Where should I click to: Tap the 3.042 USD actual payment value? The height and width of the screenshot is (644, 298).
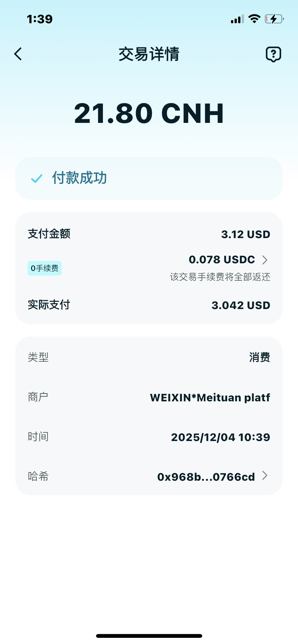[240, 305]
